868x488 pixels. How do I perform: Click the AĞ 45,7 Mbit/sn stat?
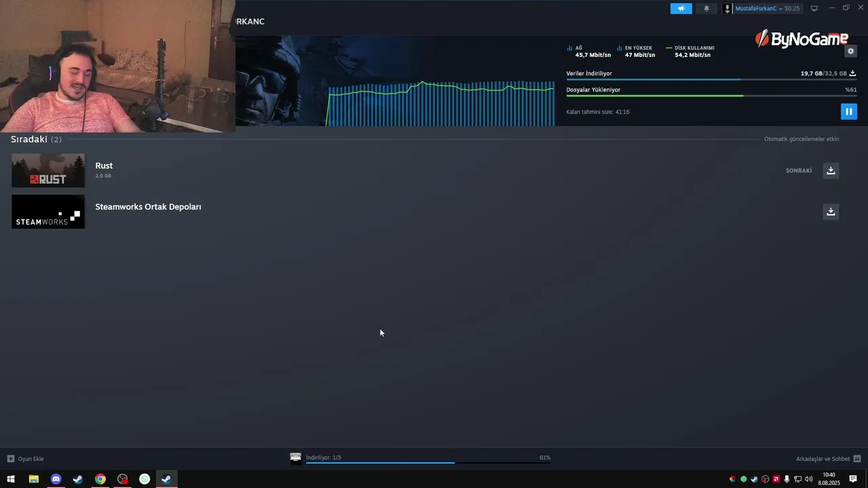(589, 52)
